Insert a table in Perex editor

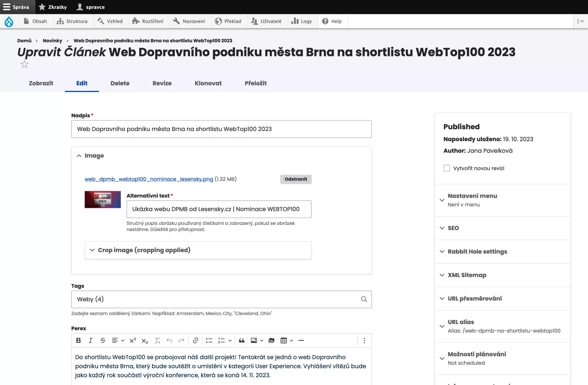click(x=284, y=340)
